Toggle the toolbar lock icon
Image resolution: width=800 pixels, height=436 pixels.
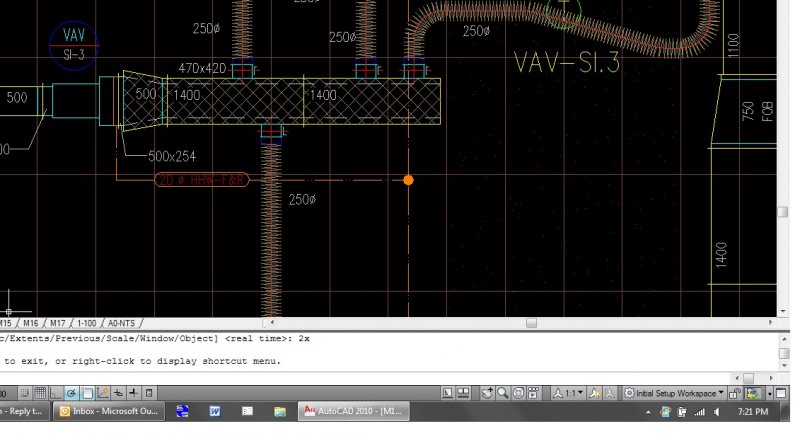pyautogui.click(x=735, y=393)
